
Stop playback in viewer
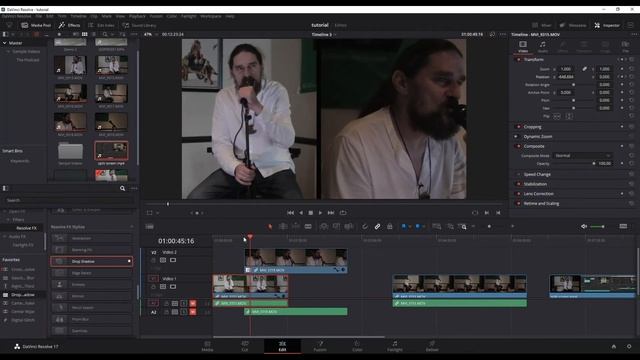311,213
